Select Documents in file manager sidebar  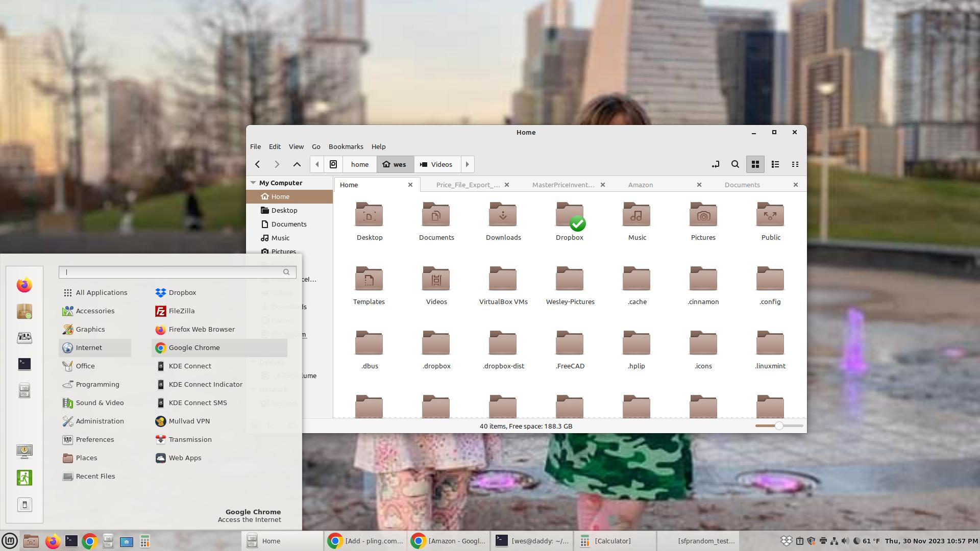click(x=289, y=224)
